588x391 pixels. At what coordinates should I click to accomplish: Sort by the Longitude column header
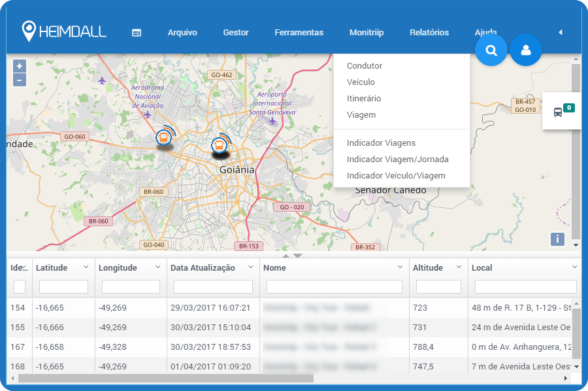point(118,268)
